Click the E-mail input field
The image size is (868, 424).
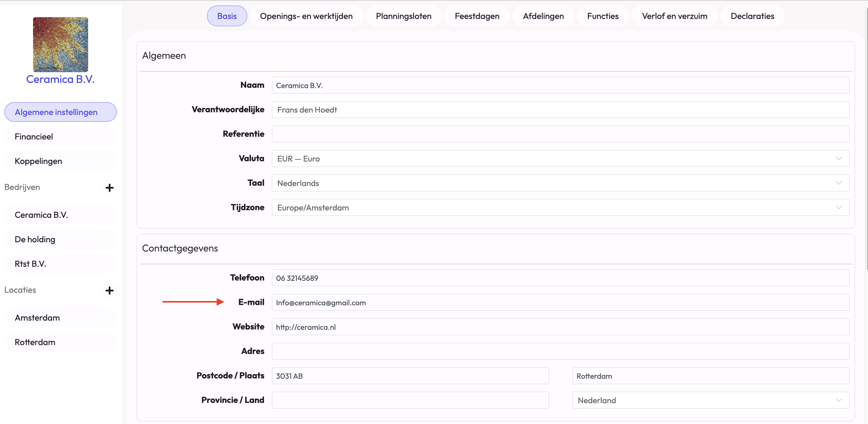click(560, 303)
